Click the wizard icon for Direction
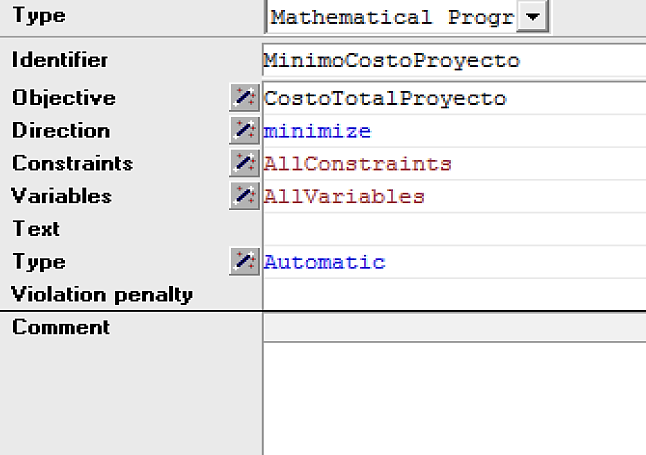The height and width of the screenshot is (455, 646). [244, 130]
